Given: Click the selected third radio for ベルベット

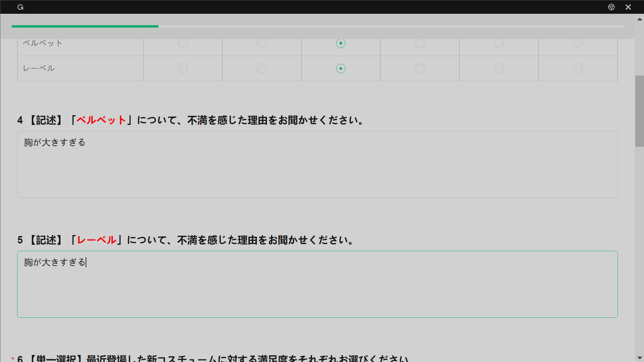Looking at the screenshot, I should pyautogui.click(x=341, y=43).
